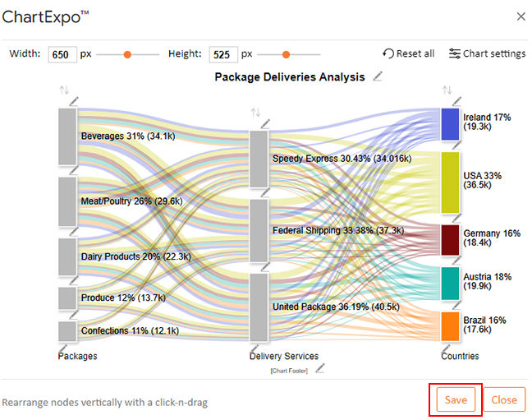This screenshot has width=532, height=420.
Task: Click the pencil icon above the Ireland node
Action: point(456,101)
